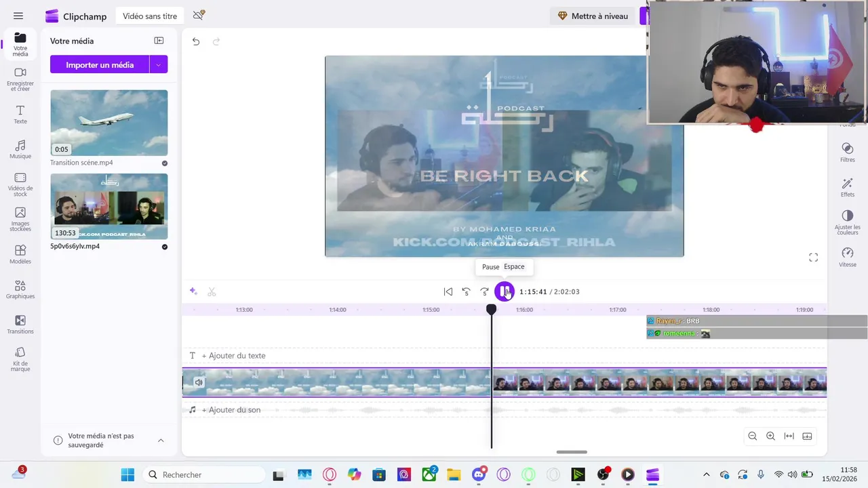Image resolution: width=868 pixels, height=488 pixels.
Task: Click the redo arrow
Action: (x=216, y=41)
